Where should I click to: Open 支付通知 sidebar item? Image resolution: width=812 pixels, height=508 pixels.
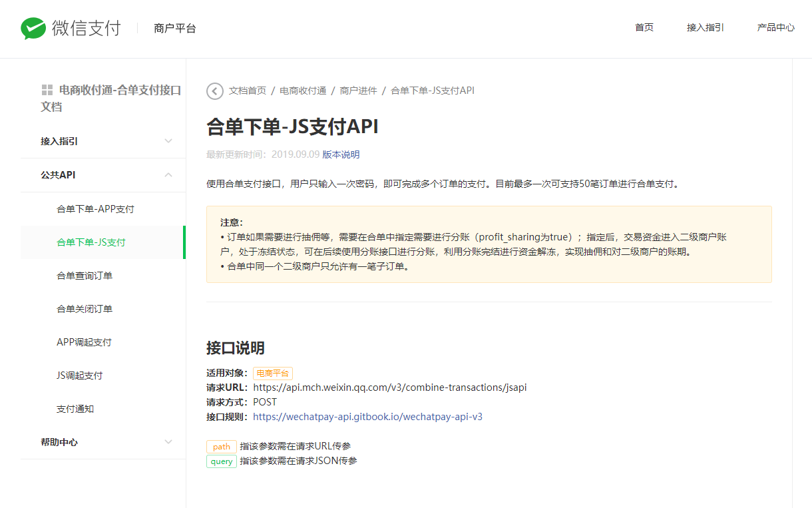pos(75,409)
